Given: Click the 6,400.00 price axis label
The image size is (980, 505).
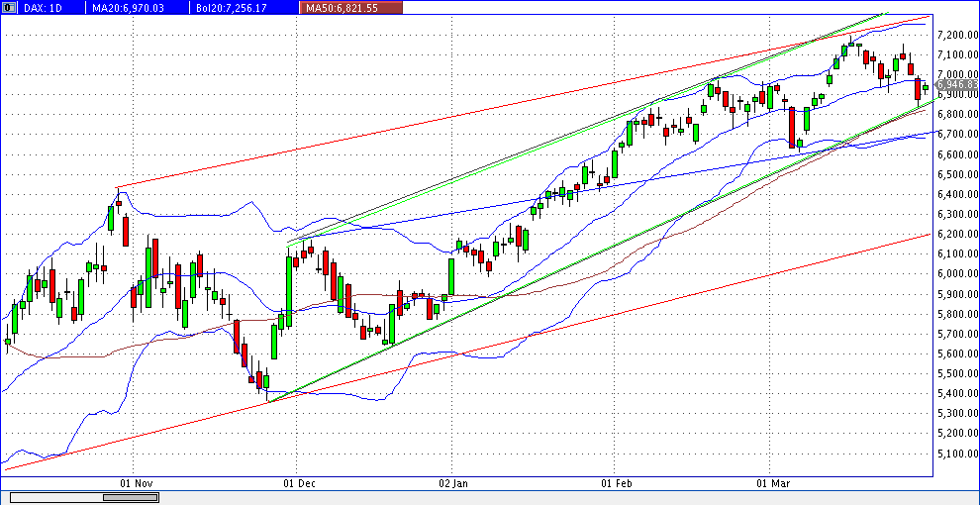Looking at the screenshot, I should tap(957, 194).
